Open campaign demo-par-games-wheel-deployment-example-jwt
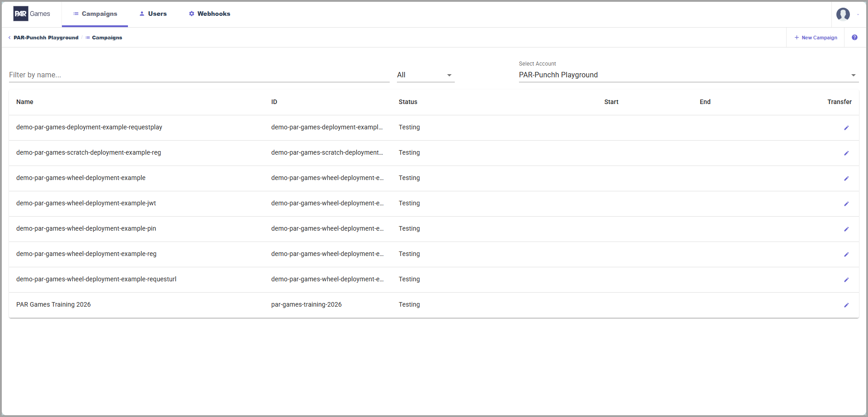The width and height of the screenshot is (868, 417). 86,203
